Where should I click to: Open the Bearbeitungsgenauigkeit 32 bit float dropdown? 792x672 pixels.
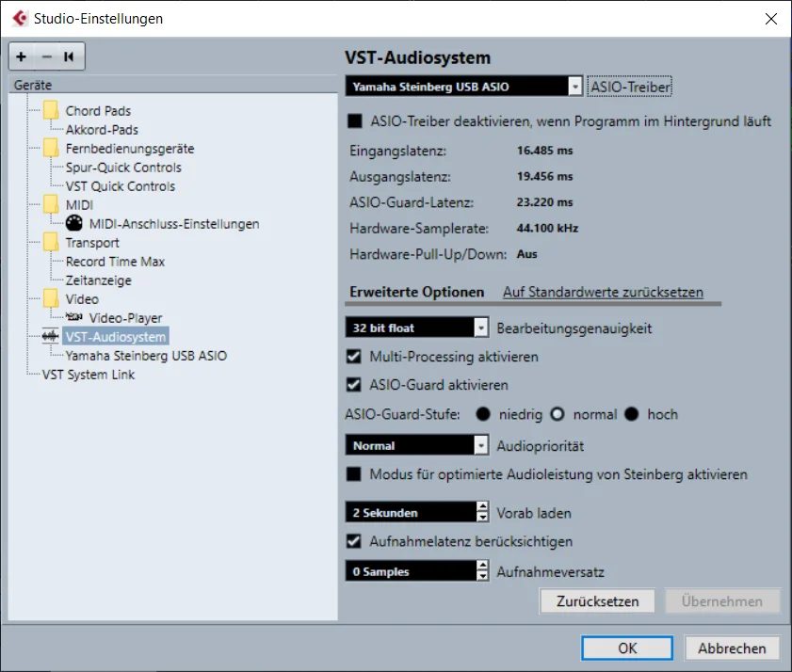417,328
